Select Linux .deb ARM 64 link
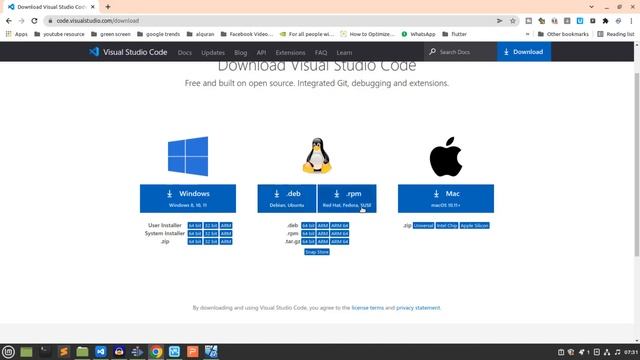The height and width of the screenshot is (360, 640). (x=340, y=225)
